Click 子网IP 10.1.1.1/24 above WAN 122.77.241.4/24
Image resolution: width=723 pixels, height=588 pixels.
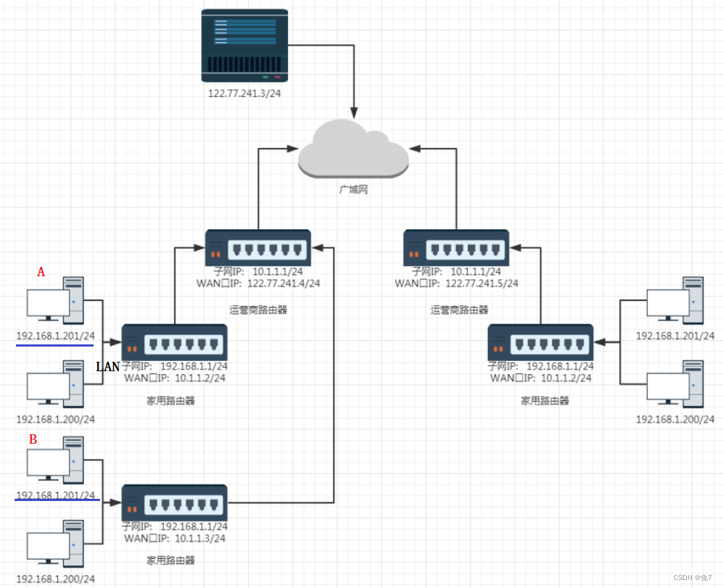click(258, 272)
